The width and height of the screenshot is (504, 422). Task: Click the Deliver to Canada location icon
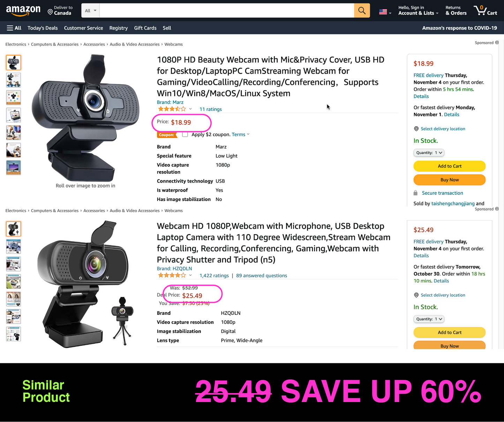50,12
